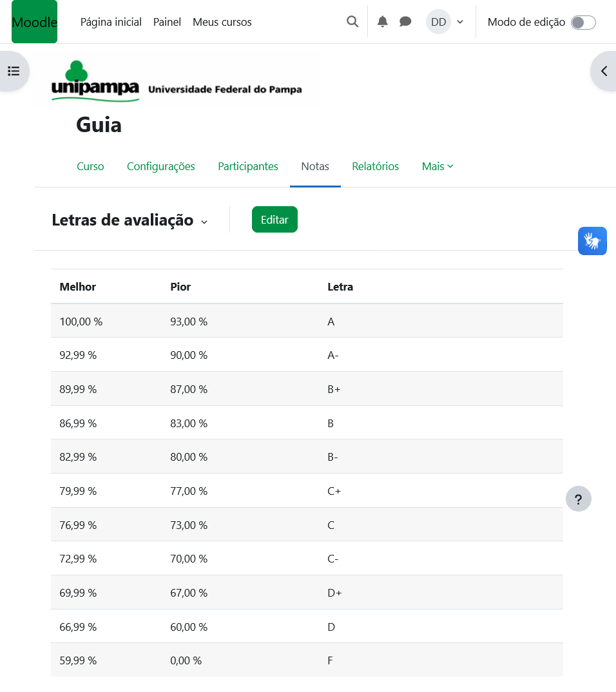Image resolution: width=616 pixels, height=692 pixels.
Task: Go to Página inicial
Action: [111, 22]
